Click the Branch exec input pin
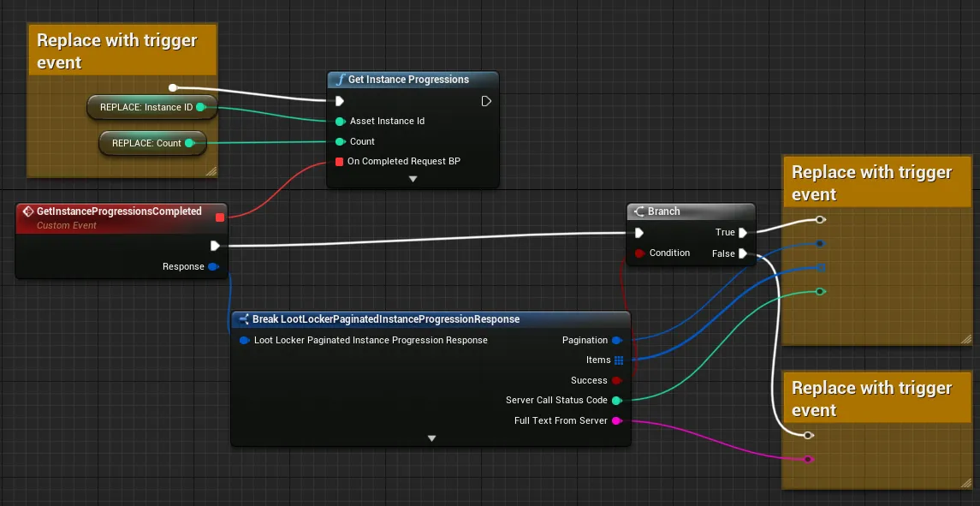Image resolution: width=980 pixels, height=506 pixels. [638, 233]
